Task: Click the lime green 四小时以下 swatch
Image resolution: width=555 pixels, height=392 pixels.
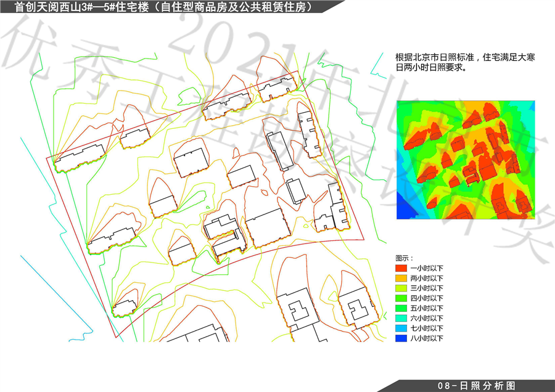Action: [x=400, y=298]
